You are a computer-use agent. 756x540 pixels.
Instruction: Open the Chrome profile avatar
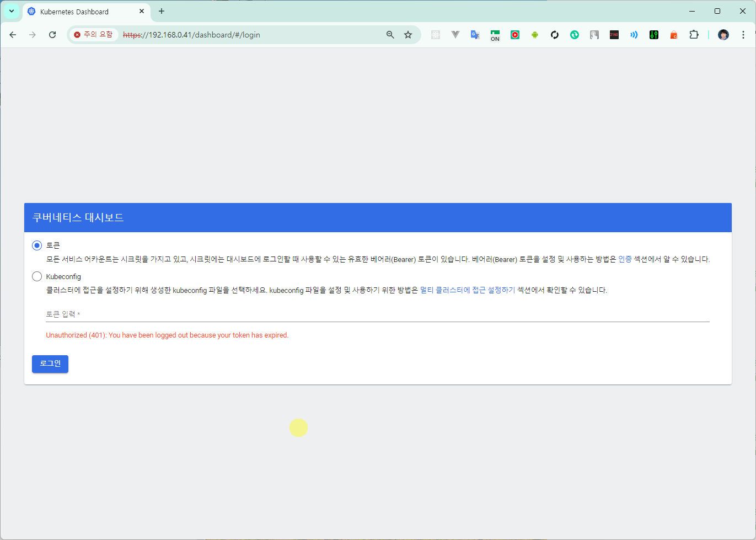point(723,35)
